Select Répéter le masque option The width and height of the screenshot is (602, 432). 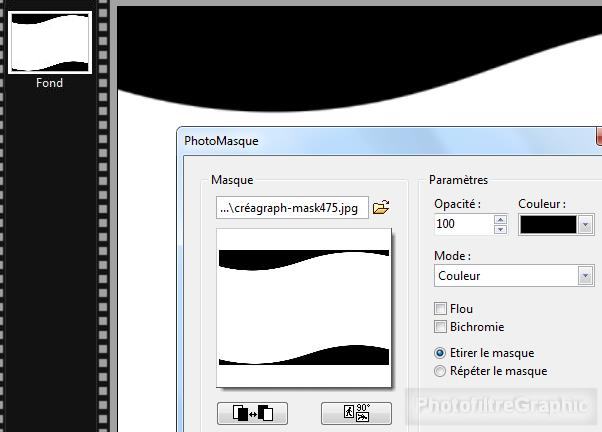pos(440,371)
